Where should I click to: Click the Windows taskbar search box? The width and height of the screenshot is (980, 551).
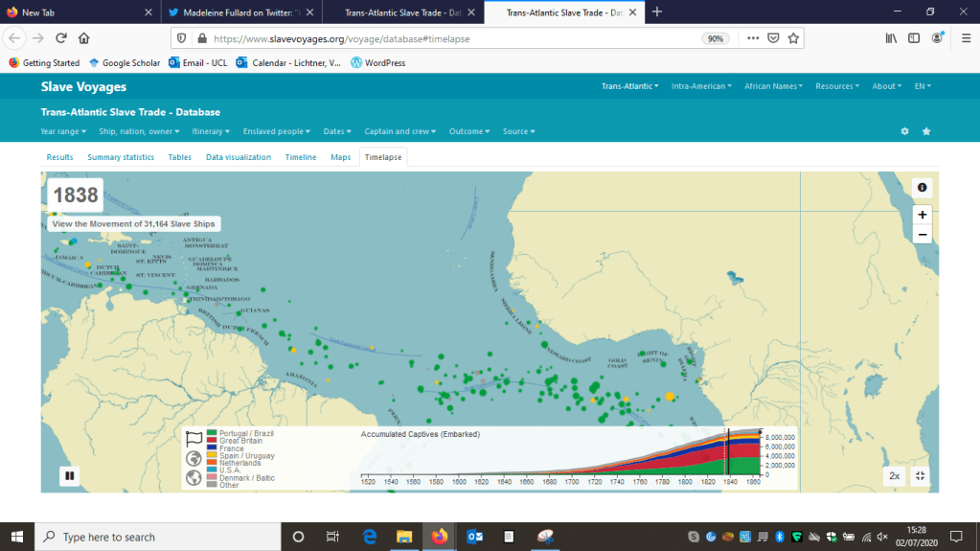click(158, 537)
